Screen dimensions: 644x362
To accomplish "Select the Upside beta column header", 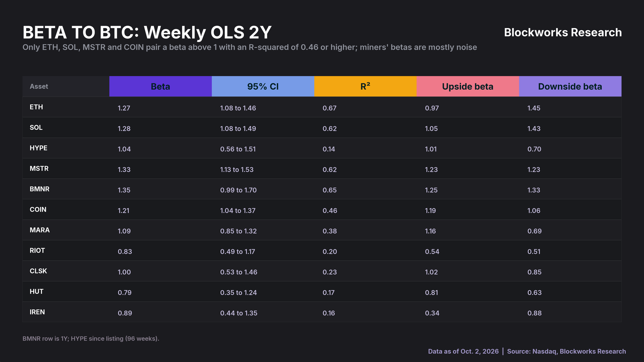I will (x=468, y=86).
